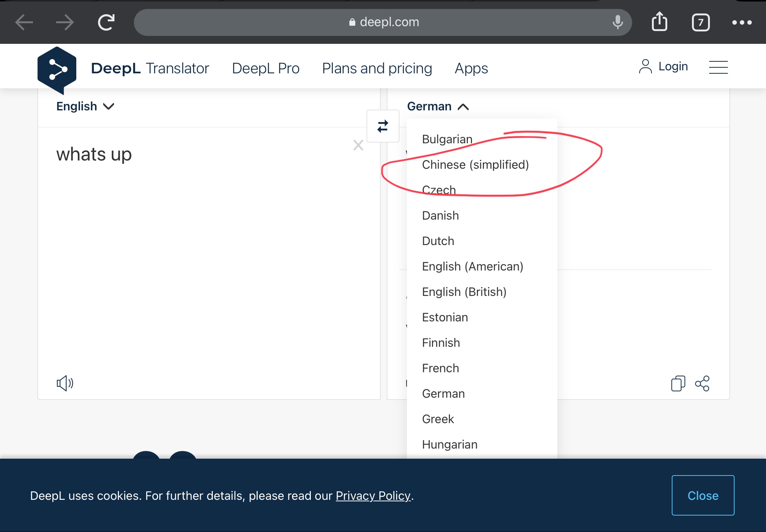The image size is (766, 532).
Task: Choose French as target language
Action: (440, 368)
